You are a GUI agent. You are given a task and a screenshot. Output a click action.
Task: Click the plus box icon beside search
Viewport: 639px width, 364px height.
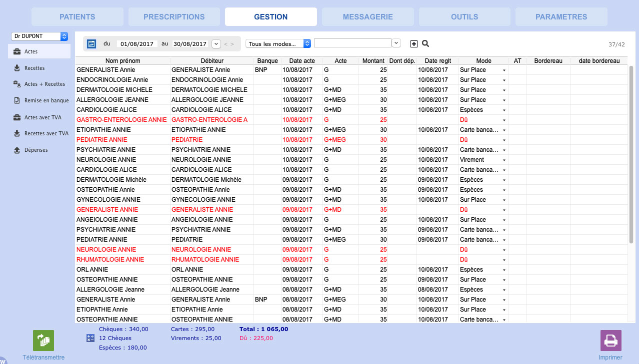(413, 44)
